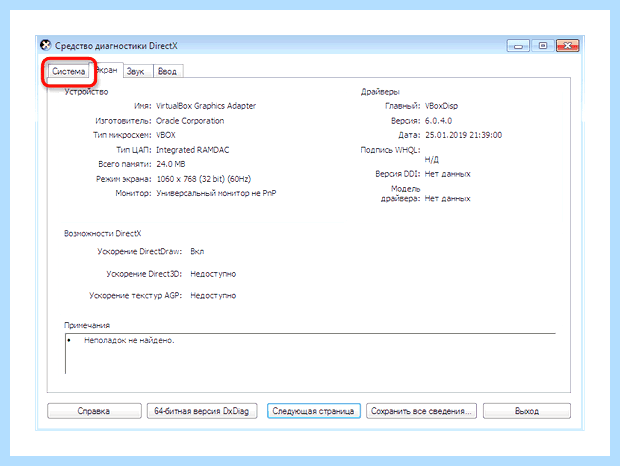Viewport: 620px width, 466px height.
Task: Click the 'Средство диагностики DirectX' window title
Action: [x=116, y=46]
